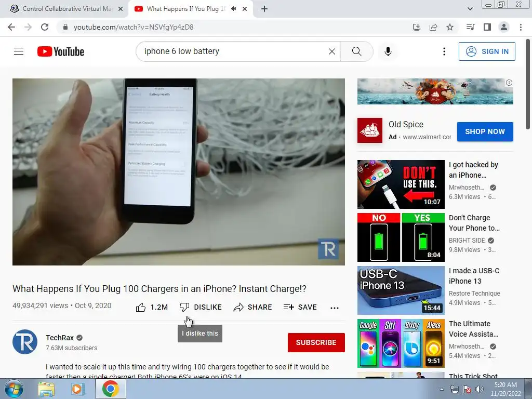Dislike the video with thumbs-down button
Image resolution: width=532 pixels, height=399 pixels.
click(x=201, y=307)
